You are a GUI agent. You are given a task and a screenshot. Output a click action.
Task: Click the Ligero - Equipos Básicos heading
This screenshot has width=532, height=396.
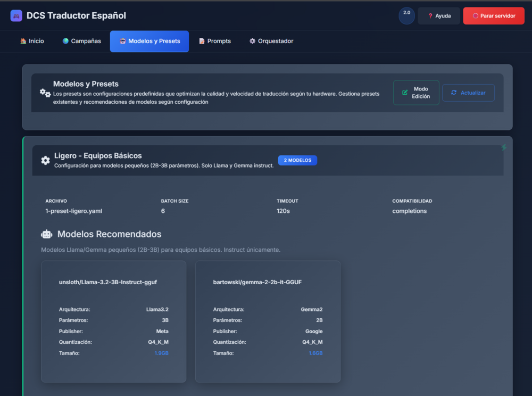(x=98, y=155)
